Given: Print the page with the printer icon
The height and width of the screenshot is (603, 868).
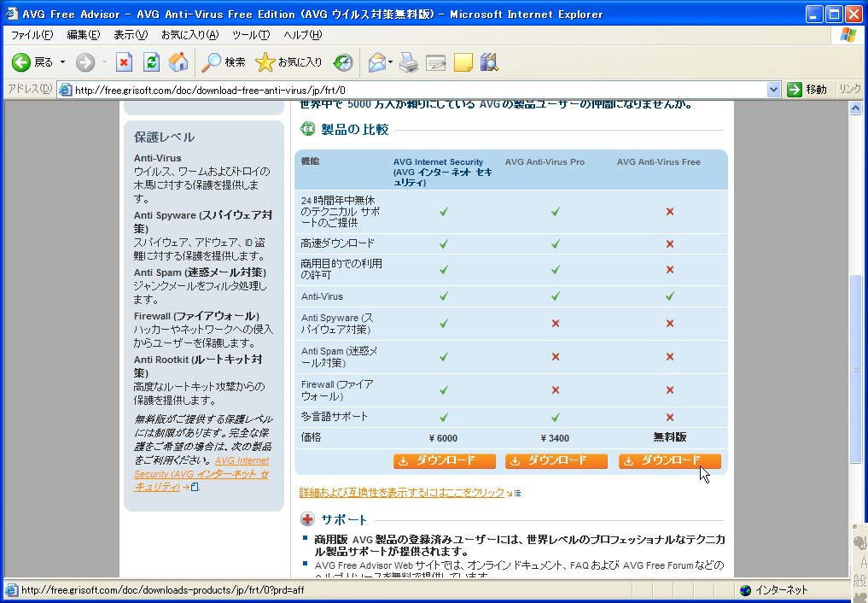Looking at the screenshot, I should click(409, 62).
